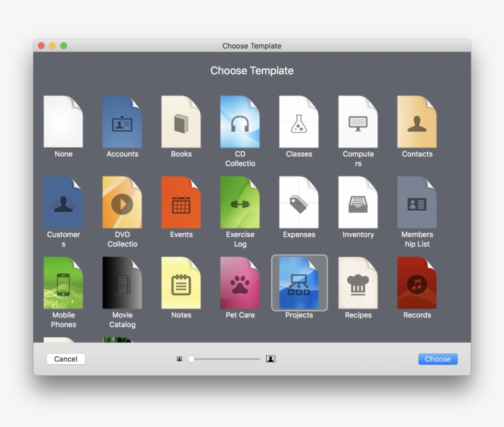Screen dimensions: 504x427
Task: Select the Customers template
Action: point(63,201)
